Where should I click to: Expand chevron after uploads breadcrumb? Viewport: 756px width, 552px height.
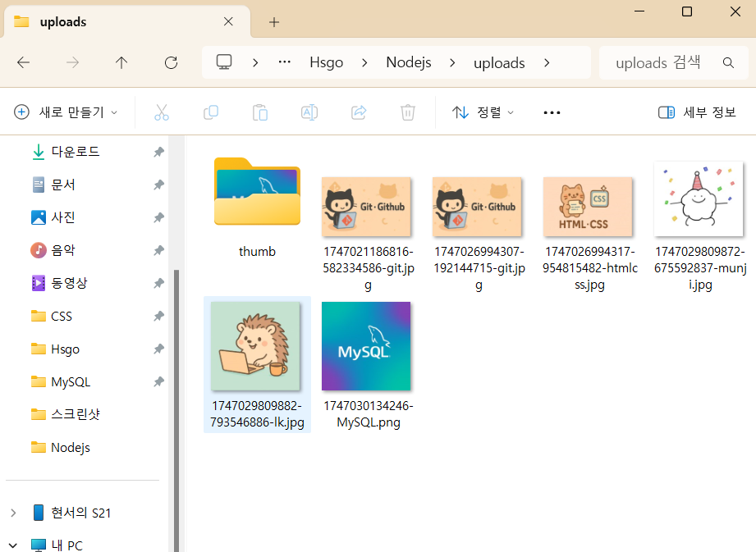(x=547, y=62)
